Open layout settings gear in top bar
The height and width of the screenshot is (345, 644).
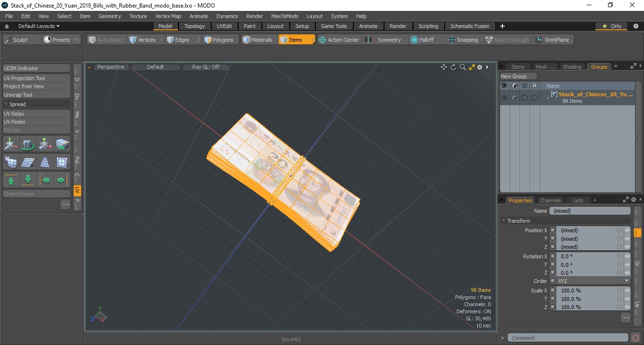click(635, 26)
